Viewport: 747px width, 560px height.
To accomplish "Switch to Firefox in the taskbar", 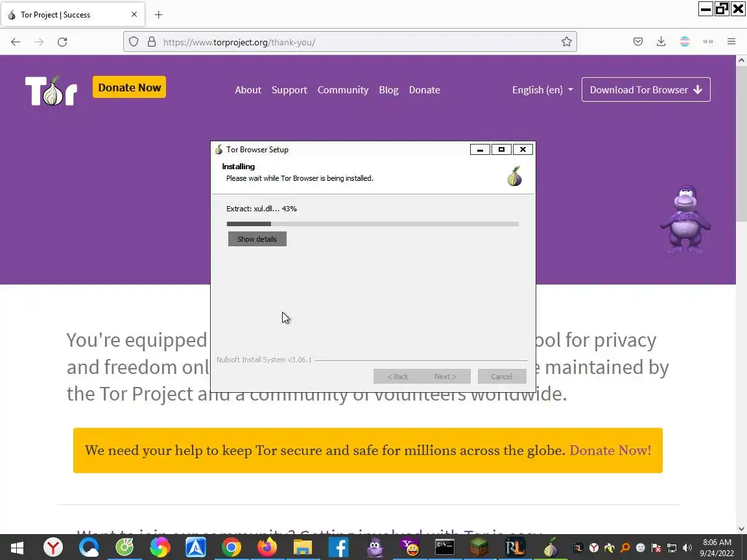I will (267, 548).
